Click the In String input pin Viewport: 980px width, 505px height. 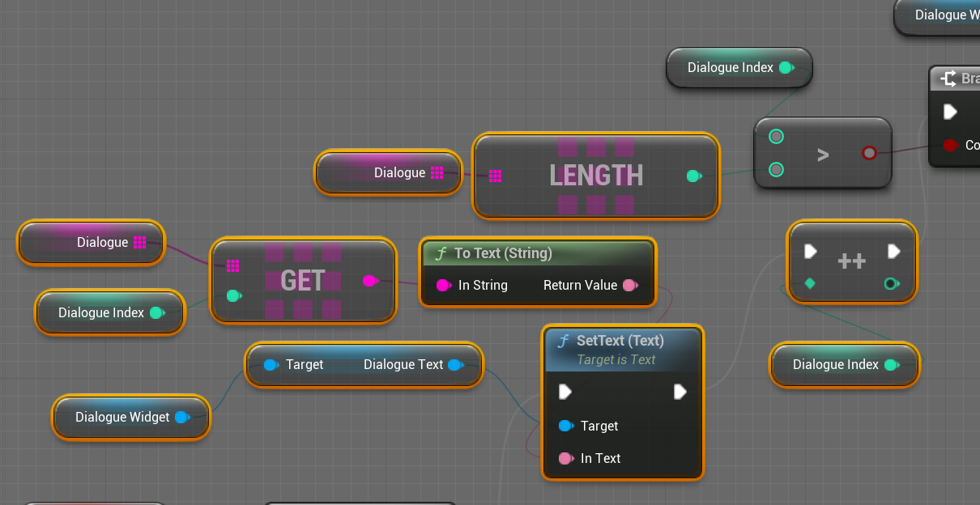[444, 285]
